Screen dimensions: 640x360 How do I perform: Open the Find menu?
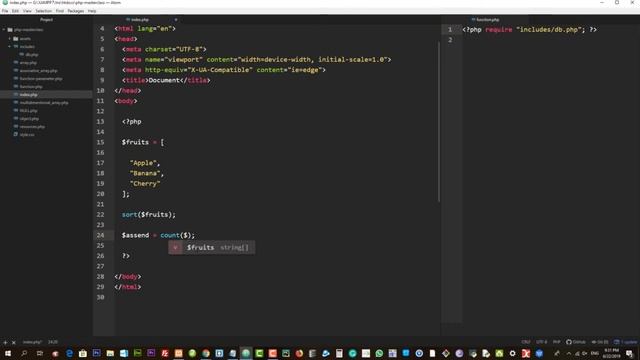tap(60, 11)
